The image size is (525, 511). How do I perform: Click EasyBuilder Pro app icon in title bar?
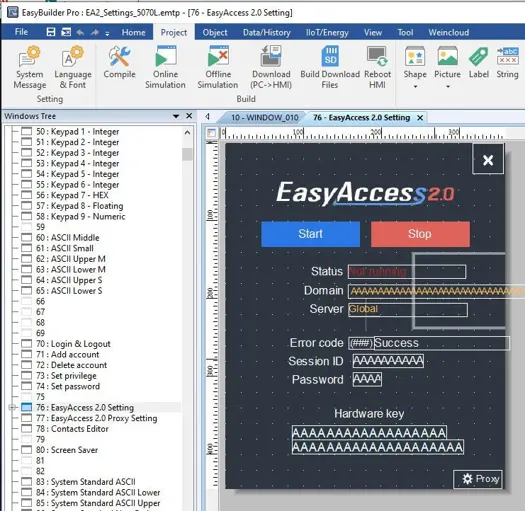tap(12, 12)
